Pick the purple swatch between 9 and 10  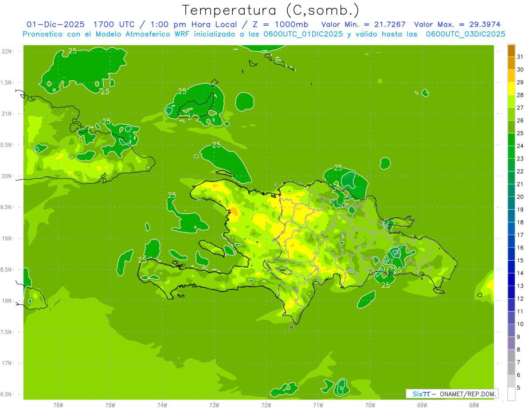pyautogui.click(x=511, y=330)
